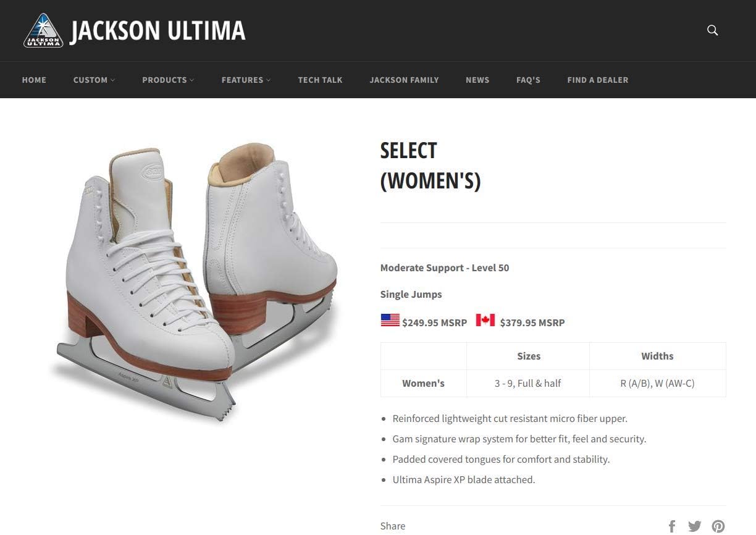Expand the Features dropdown menu
Viewport: 756px width, 535px height.
click(246, 80)
